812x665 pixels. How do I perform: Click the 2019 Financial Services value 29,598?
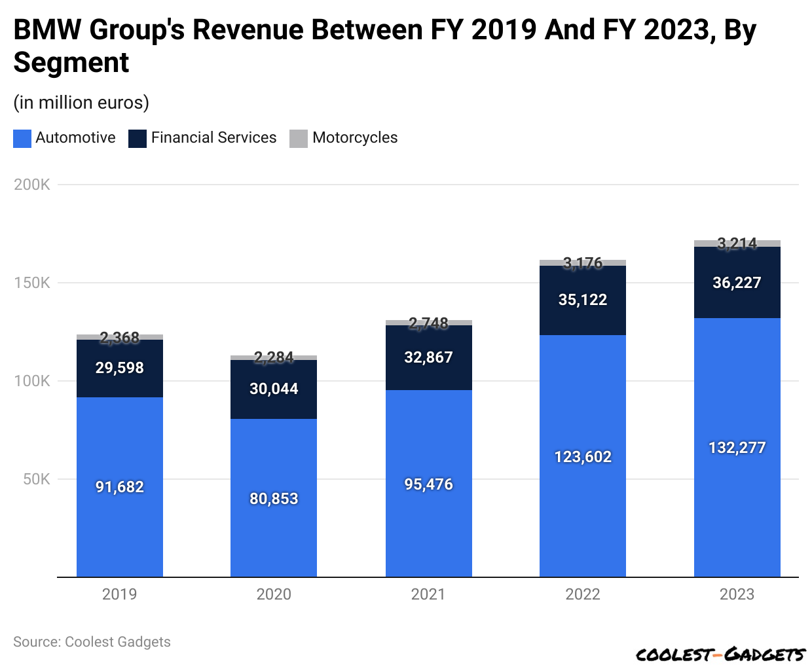click(x=120, y=368)
